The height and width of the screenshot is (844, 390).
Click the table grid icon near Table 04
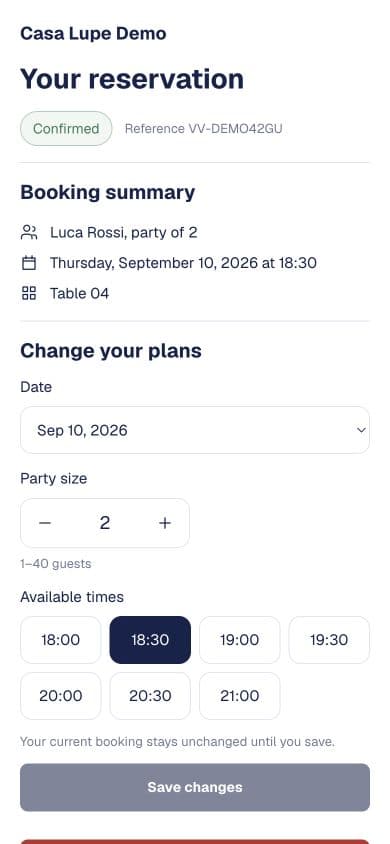(29, 293)
